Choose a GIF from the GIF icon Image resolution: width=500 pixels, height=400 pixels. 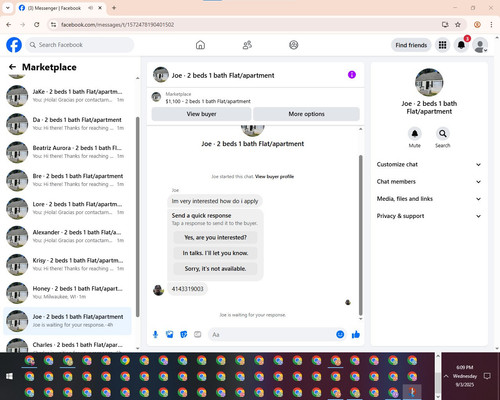(198, 334)
